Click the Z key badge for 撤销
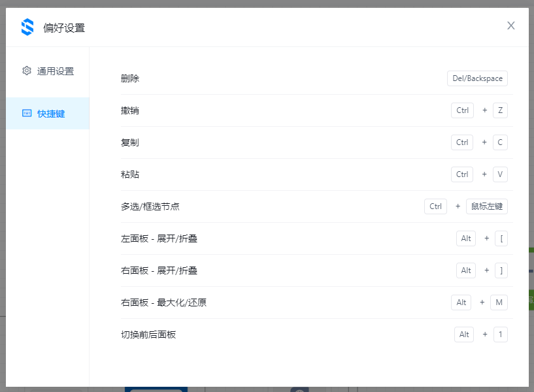The image size is (534, 392). (500, 110)
